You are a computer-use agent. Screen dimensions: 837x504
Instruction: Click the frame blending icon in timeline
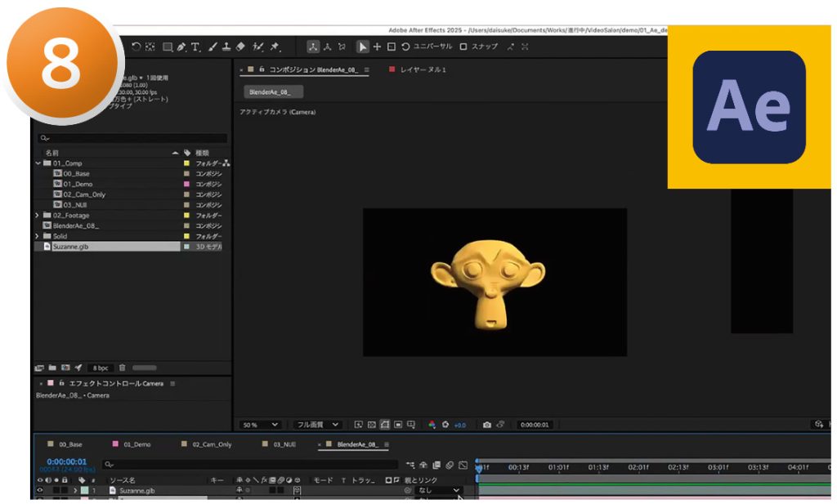pyautogui.click(x=436, y=465)
